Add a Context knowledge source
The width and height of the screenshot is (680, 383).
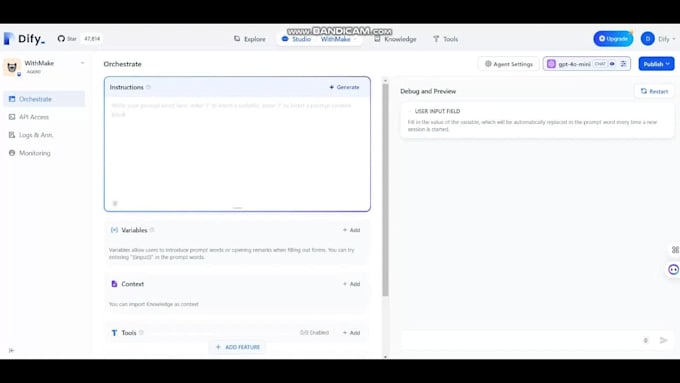coord(352,284)
